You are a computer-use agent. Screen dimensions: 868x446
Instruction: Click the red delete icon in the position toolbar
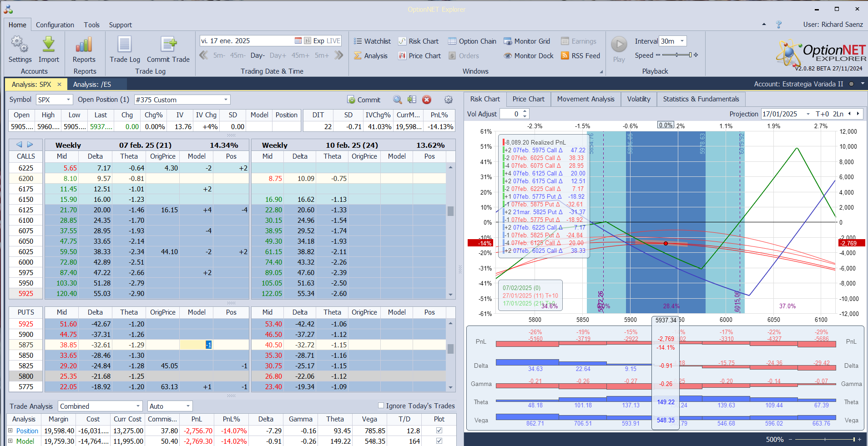coord(427,100)
